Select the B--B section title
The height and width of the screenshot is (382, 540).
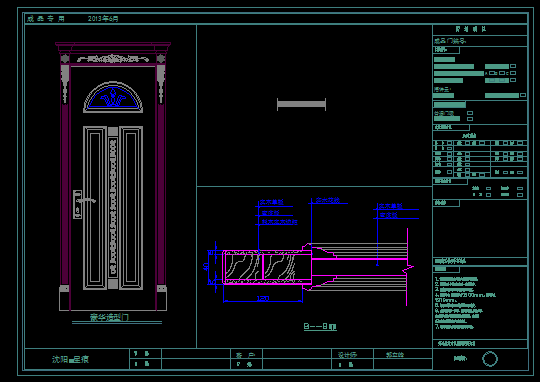320,326
